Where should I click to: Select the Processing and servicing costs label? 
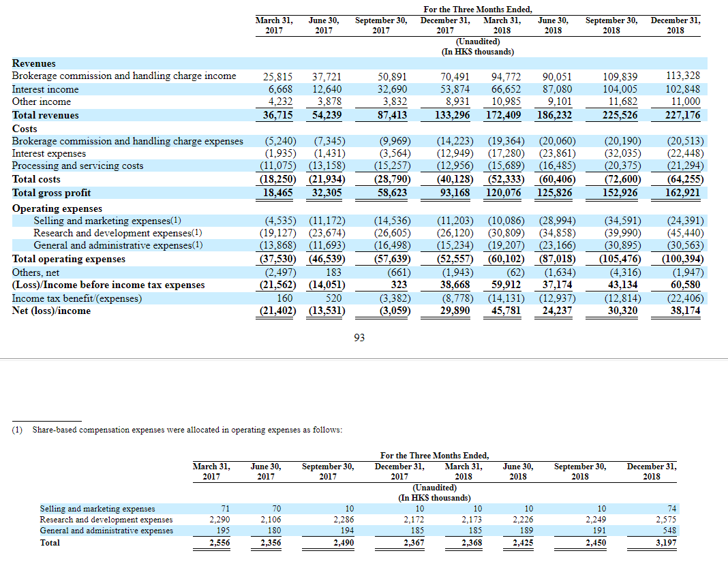click(x=78, y=166)
